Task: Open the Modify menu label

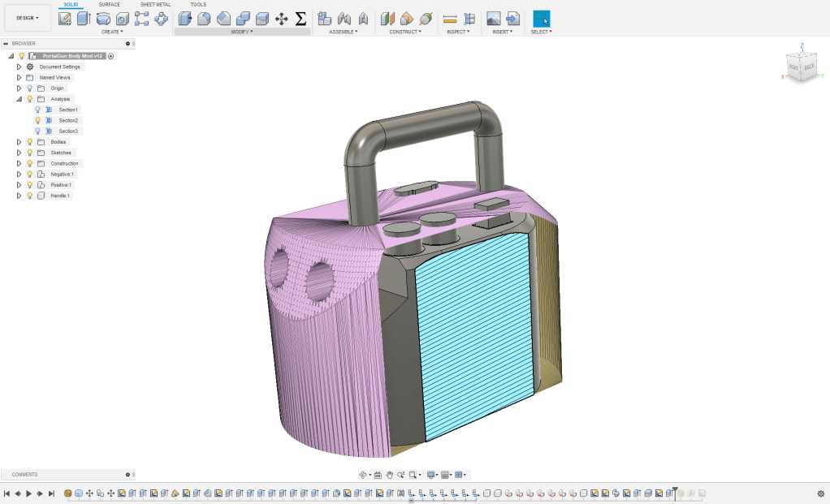Action: click(241, 32)
